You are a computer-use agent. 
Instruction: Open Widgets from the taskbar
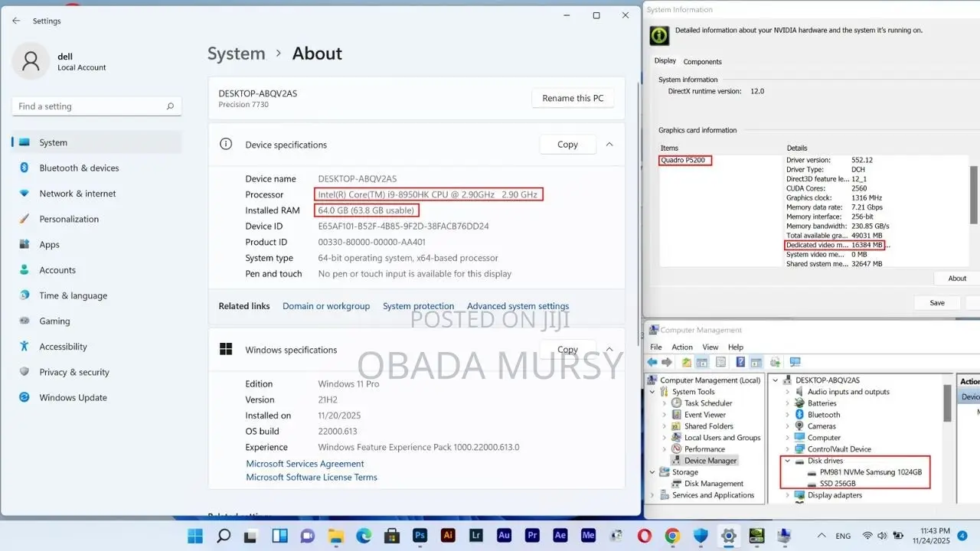click(280, 536)
